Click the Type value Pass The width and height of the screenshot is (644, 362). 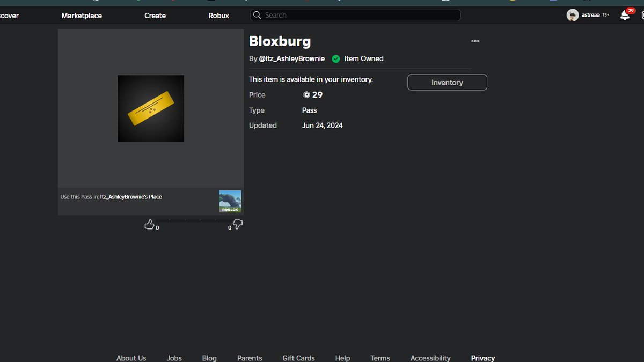point(310,110)
